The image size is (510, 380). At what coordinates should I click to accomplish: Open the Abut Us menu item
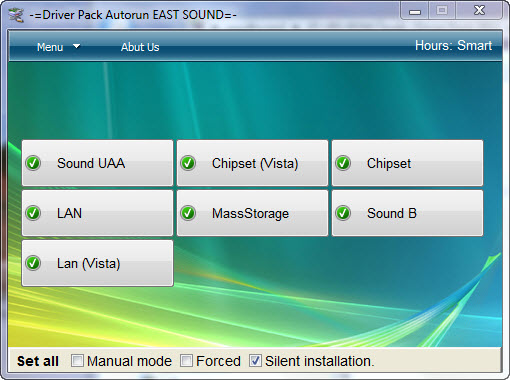tap(140, 47)
